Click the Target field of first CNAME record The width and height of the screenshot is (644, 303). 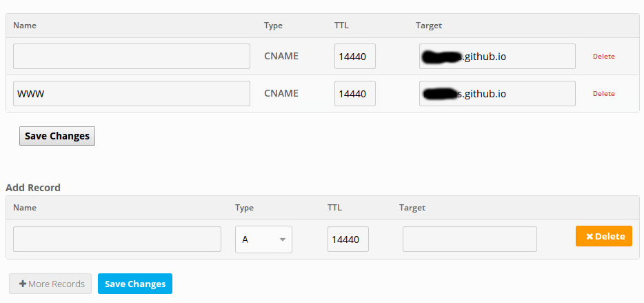click(x=497, y=57)
